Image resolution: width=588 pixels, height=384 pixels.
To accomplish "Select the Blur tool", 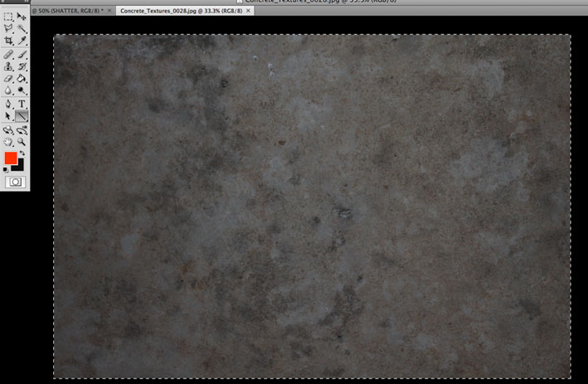I will 8,90.
